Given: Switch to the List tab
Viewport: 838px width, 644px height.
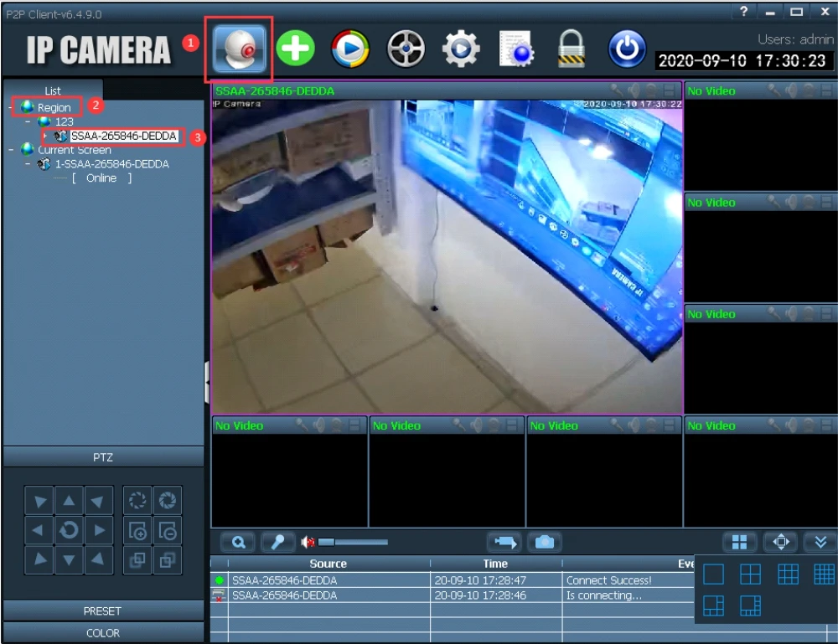Looking at the screenshot, I should (x=53, y=90).
